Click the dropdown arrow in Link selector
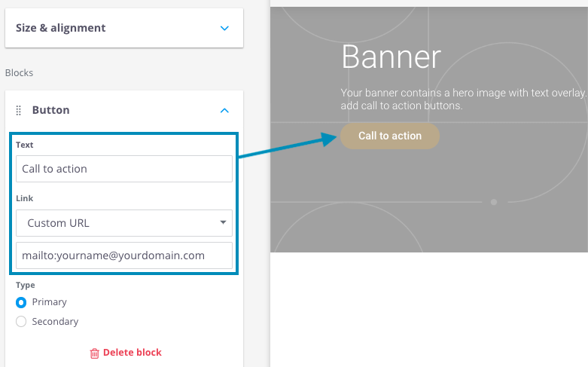The image size is (588, 367). [223, 222]
